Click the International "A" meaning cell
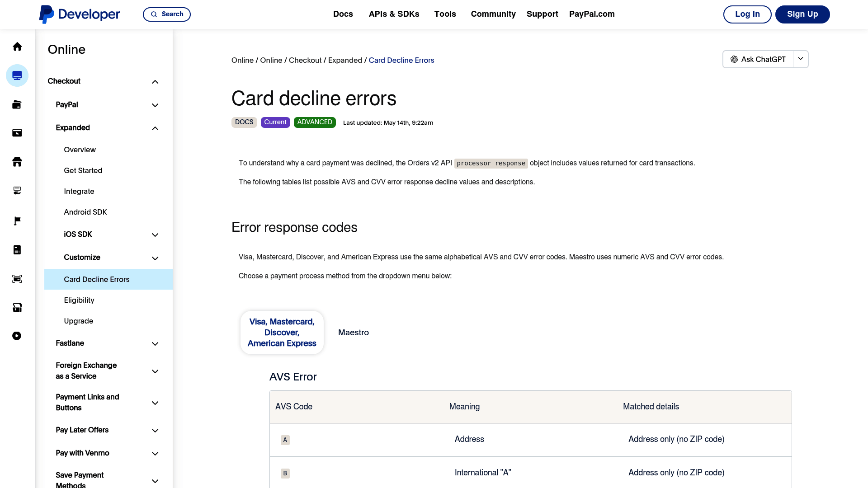868x488 pixels. [483, 473]
